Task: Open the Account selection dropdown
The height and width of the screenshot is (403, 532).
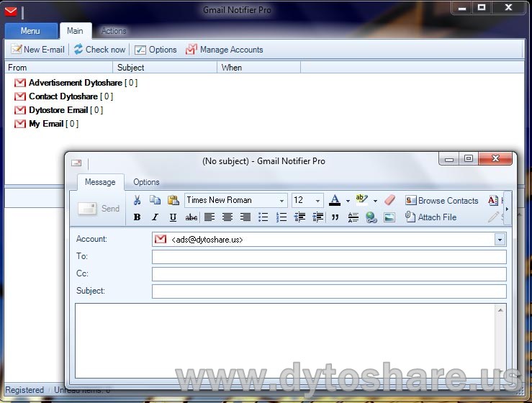Action: pyautogui.click(x=500, y=240)
